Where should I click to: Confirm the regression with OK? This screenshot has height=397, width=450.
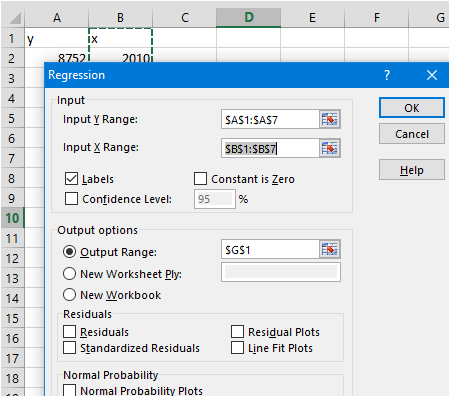pos(412,108)
